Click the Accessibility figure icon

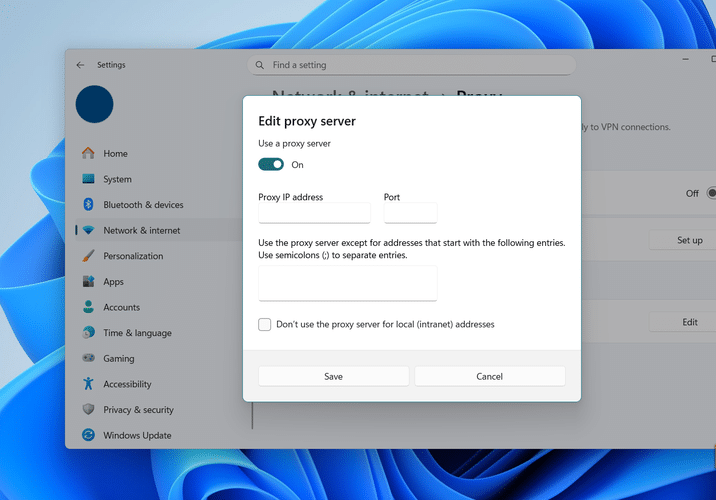(x=88, y=384)
